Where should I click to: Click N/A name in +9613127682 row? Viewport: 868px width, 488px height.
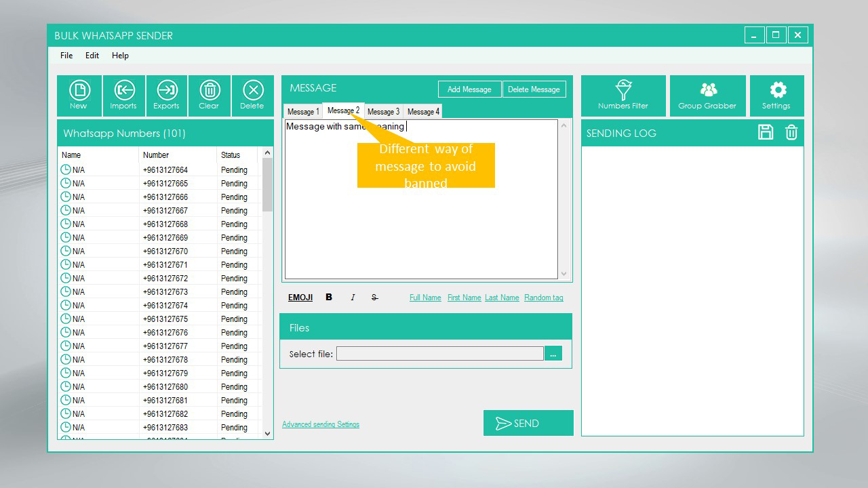click(79, 414)
